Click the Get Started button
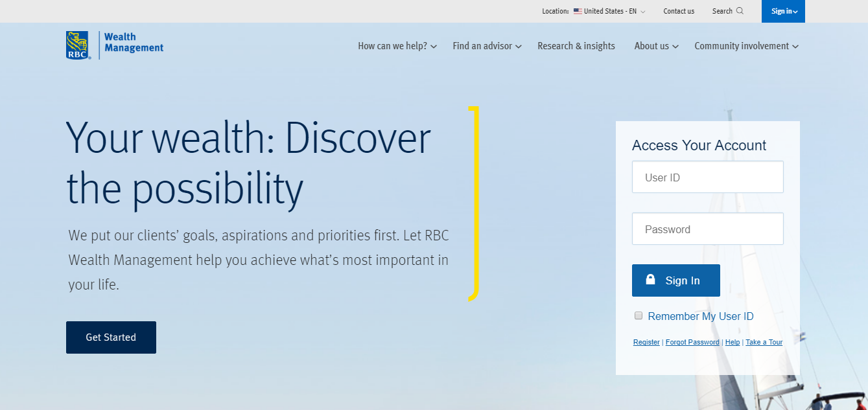This screenshot has width=868, height=410. [x=111, y=337]
